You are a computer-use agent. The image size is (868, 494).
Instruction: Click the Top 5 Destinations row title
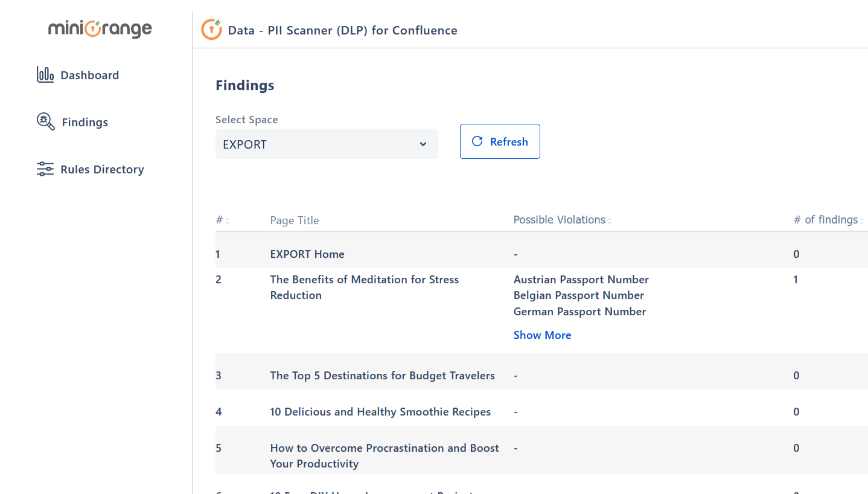(x=382, y=376)
